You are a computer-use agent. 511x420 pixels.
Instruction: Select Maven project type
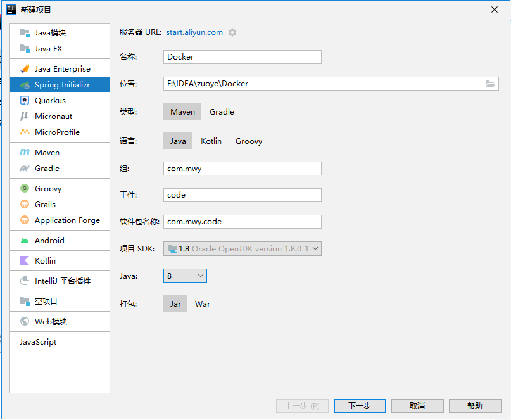tap(182, 112)
